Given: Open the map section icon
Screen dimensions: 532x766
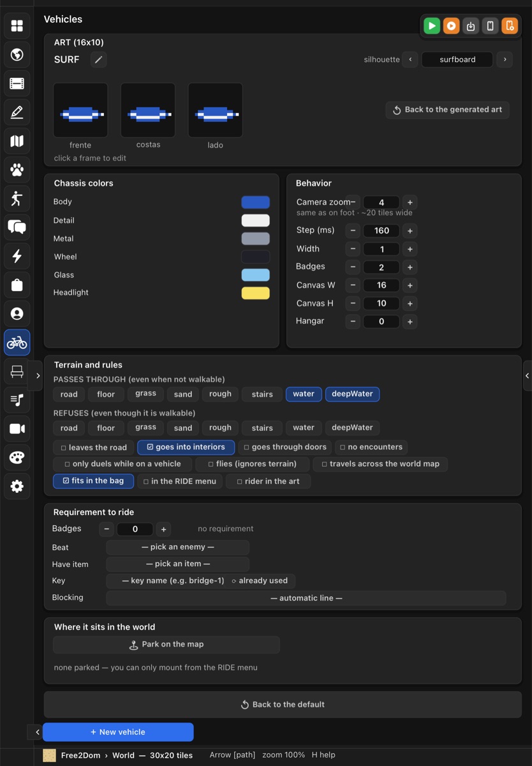Looking at the screenshot, I should coord(17,141).
